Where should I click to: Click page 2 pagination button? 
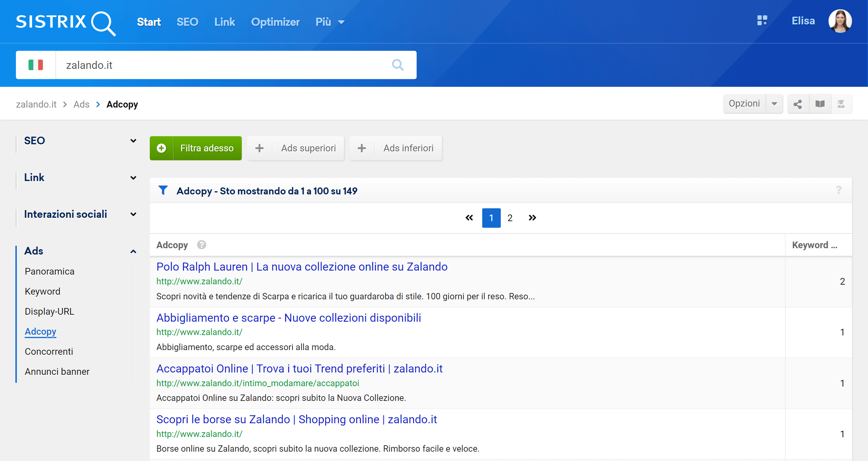[x=510, y=217]
